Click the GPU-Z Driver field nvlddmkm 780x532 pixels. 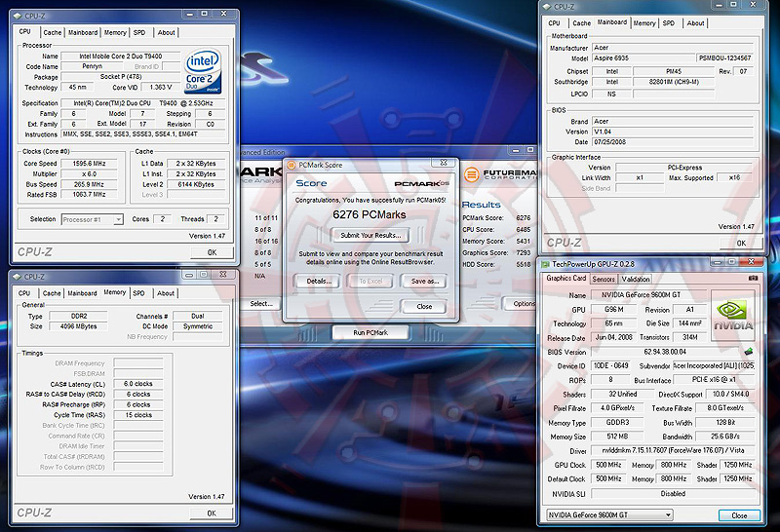tap(673, 450)
